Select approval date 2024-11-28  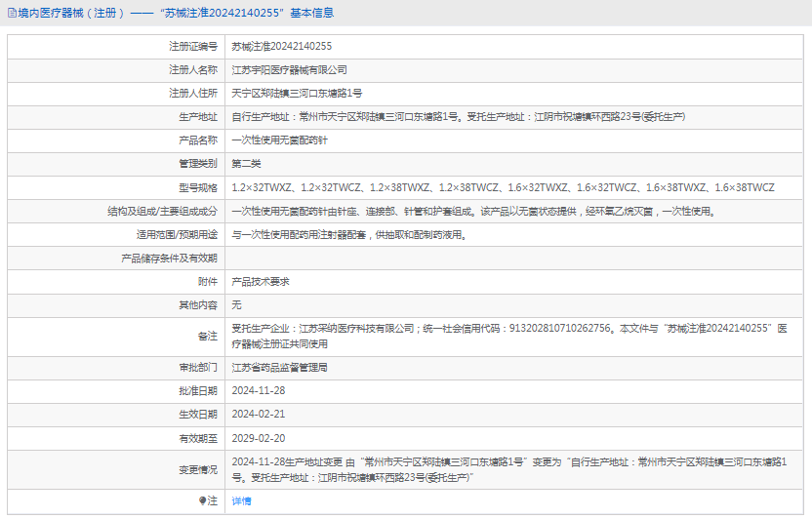(x=259, y=390)
